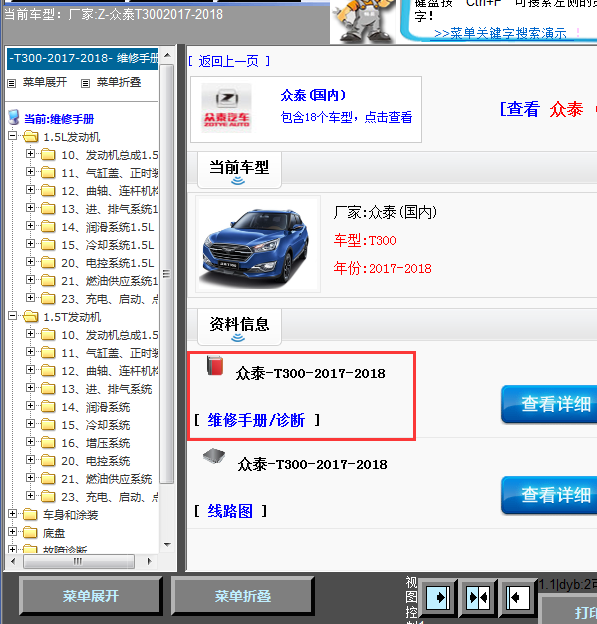Click the tree panel horizontal scroll-right arrow
Viewport: 597px width, 624px height.
coord(149,561)
